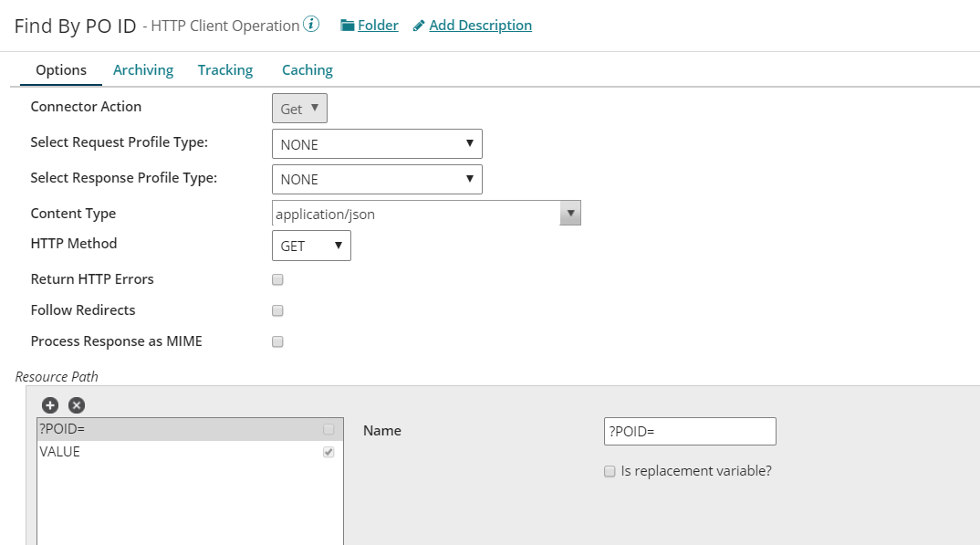
Task: Go to the Caching tab
Action: point(308,70)
